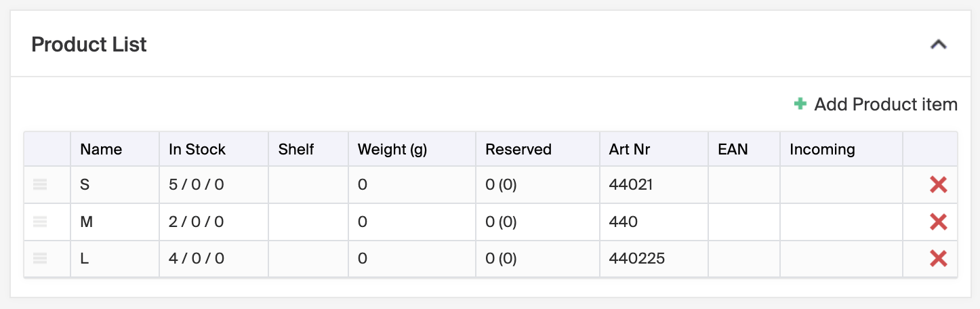Click Add Product item link
The image size is (980, 309).
[885, 104]
